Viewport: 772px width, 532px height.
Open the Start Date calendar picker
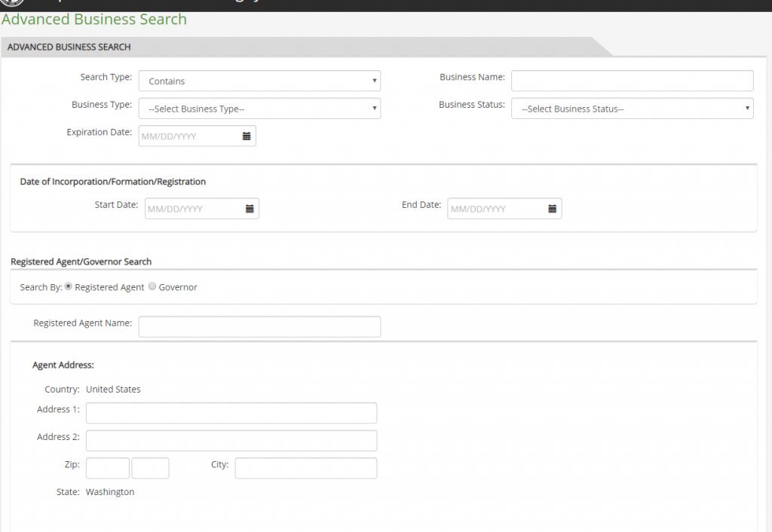point(250,209)
